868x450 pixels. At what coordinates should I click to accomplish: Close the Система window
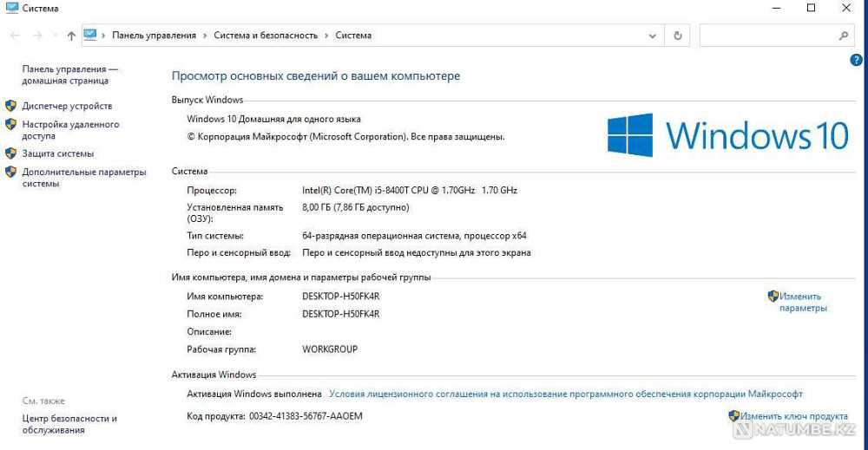(845, 8)
